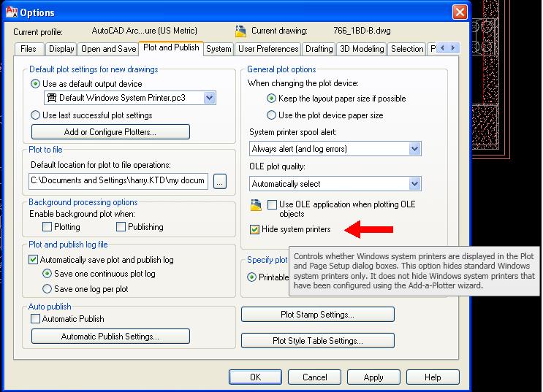543x392 pixels.
Task: Enable background plot when Plotting
Action: pos(47,226)
